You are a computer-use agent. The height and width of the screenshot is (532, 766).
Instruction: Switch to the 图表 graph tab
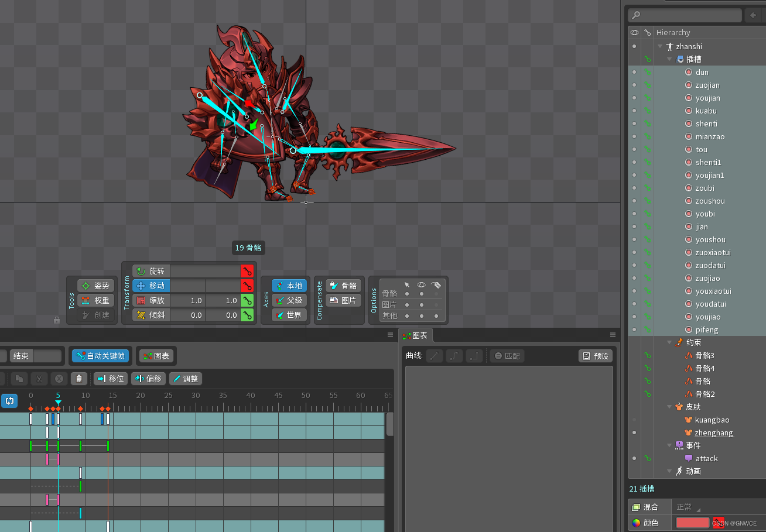pyautogui.click(x=416, y=335)
